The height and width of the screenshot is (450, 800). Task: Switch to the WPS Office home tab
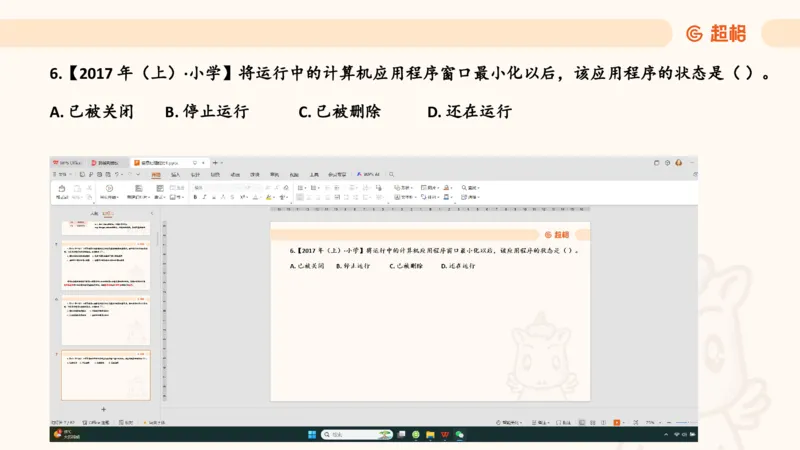67,163
